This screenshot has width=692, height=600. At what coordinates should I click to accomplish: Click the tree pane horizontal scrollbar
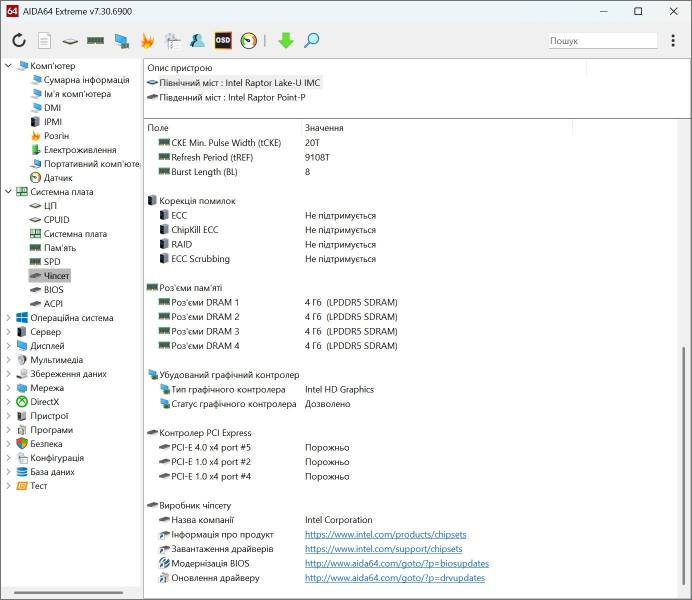click(68, 592)
